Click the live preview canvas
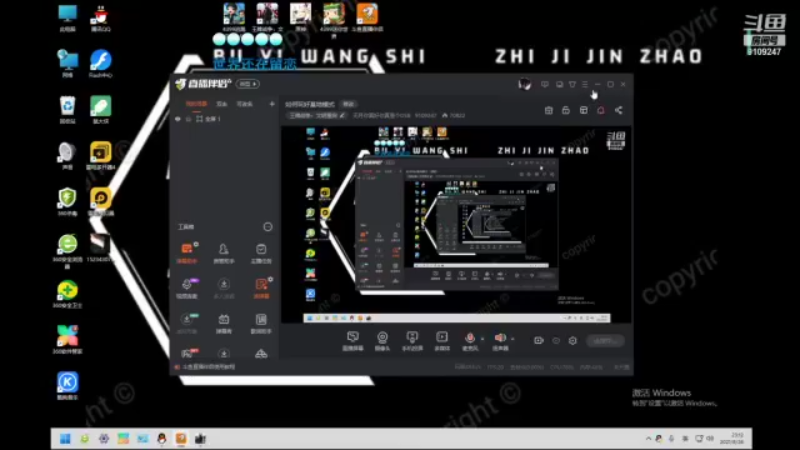The height and width of the screenshot is (450, 800). click(x=457, y=224)
